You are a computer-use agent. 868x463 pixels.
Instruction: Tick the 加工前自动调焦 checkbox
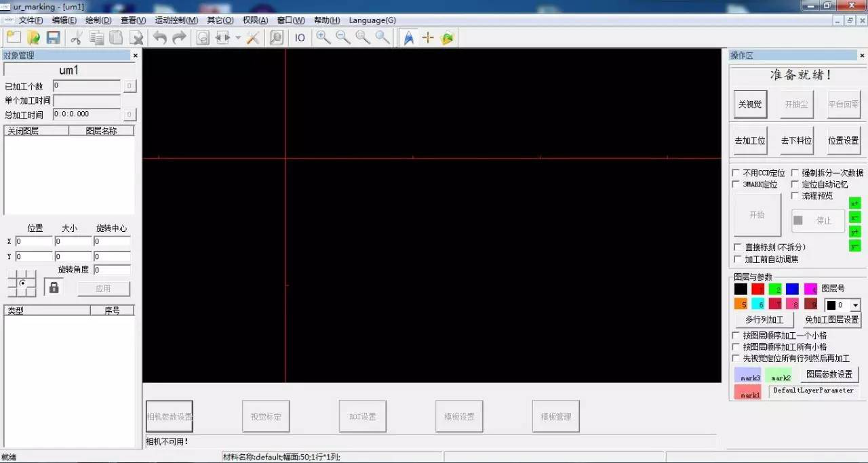(x=738, y=260)
